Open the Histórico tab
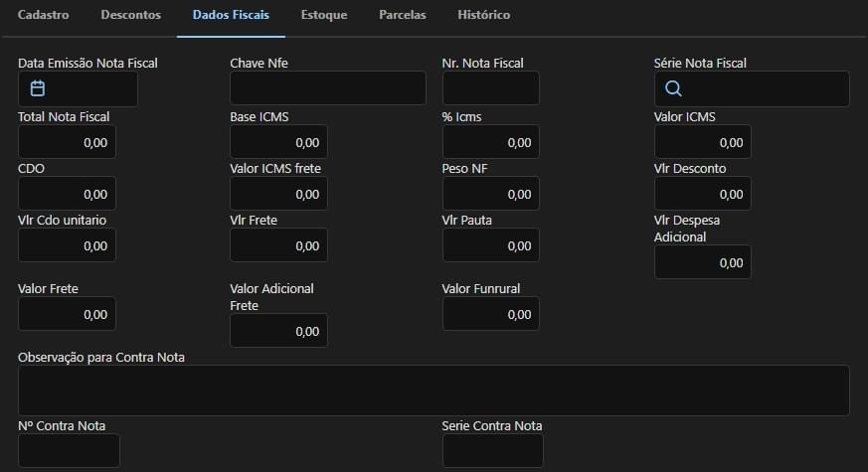Viewport: 868px width, 472px height. (483, 16)
